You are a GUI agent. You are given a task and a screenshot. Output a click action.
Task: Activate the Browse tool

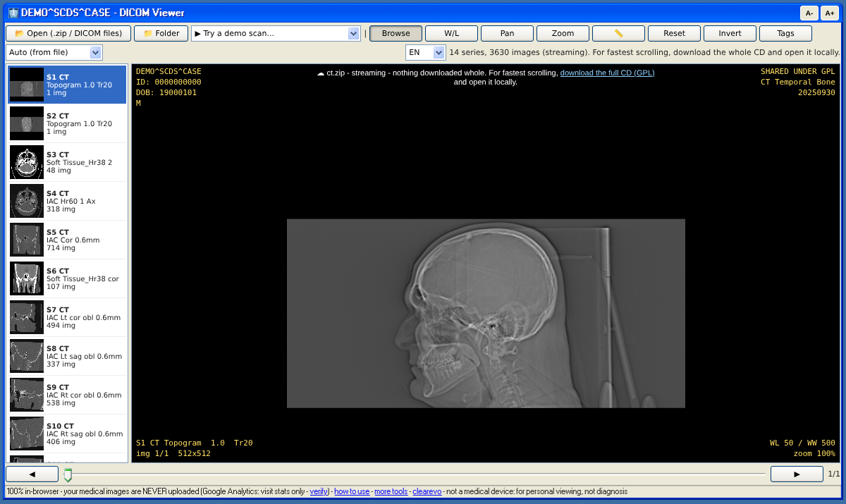point(396,33)
